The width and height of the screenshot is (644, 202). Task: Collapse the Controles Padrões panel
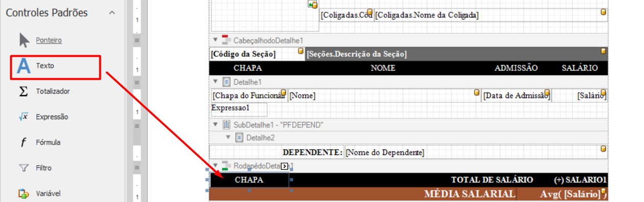point(112,13)
